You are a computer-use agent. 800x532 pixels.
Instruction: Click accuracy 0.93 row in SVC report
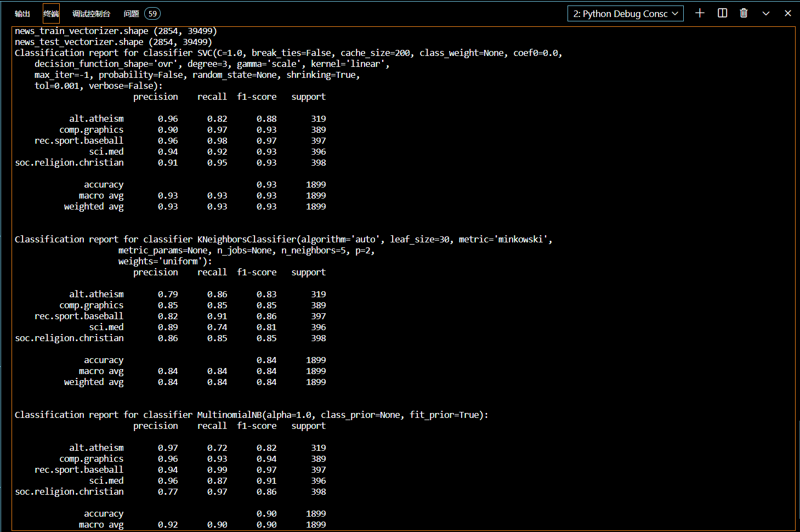pos(205,185)
